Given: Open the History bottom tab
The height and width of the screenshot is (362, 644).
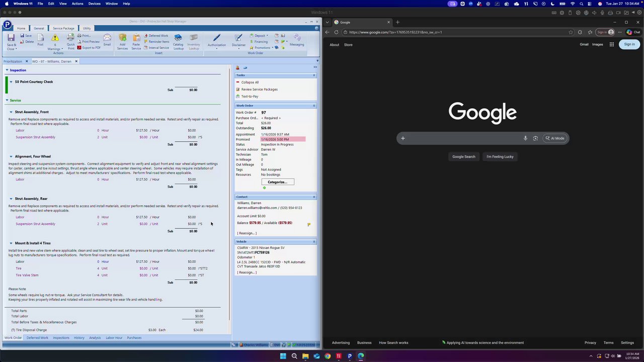Looking at the screenshot, I should [x=79, y=338].
